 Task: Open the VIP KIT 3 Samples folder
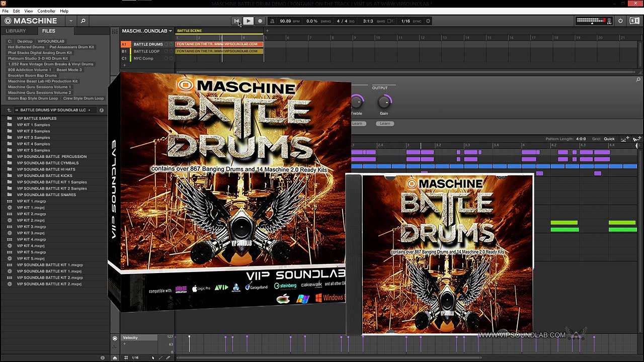click(x=34, y=138)
